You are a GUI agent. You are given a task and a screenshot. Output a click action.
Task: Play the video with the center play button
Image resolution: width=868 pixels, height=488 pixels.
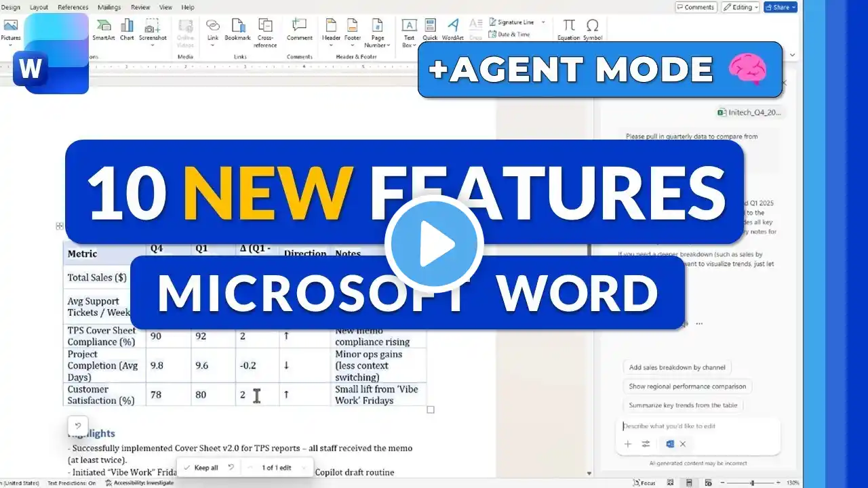(434, 244)
